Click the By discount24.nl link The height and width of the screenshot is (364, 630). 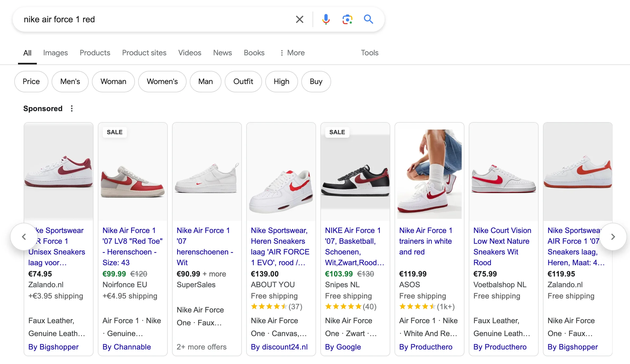[x=279, y=347]
